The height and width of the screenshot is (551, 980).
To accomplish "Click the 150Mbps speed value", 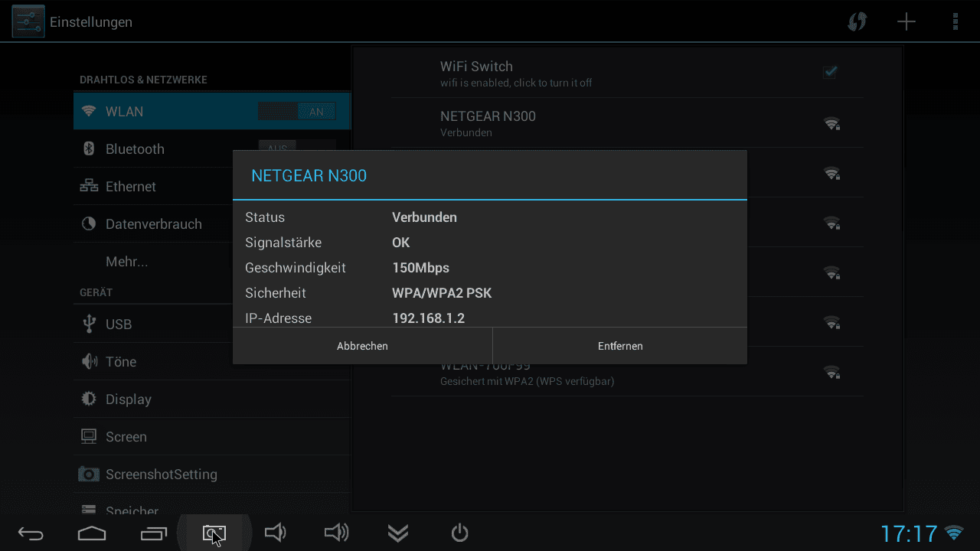I will pyautogui.click(x=420, y=268).
